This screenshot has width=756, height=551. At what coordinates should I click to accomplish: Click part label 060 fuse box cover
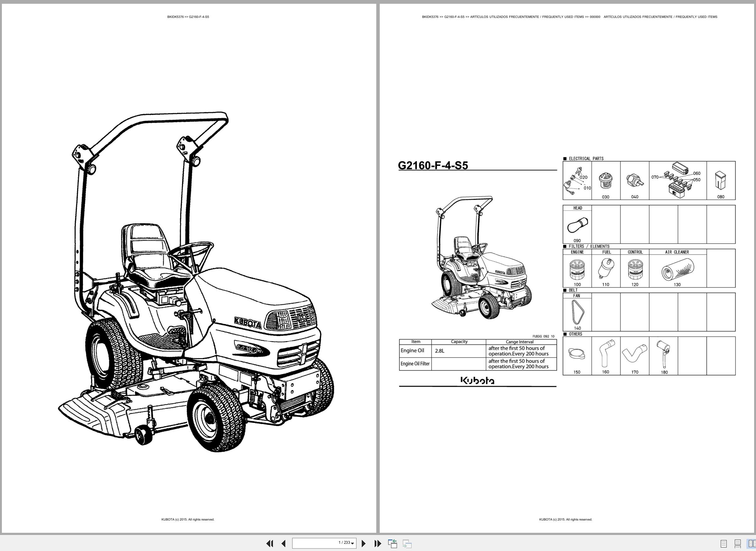coord(697,173)
